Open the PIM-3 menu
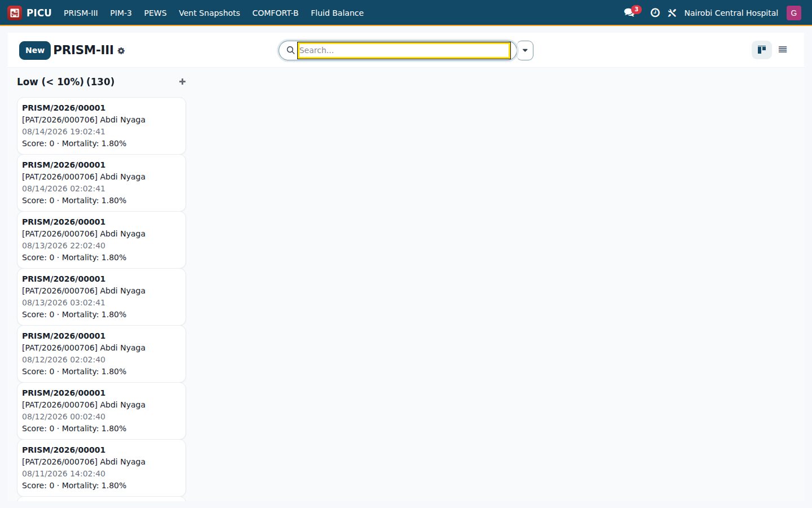 coord(121,12)
